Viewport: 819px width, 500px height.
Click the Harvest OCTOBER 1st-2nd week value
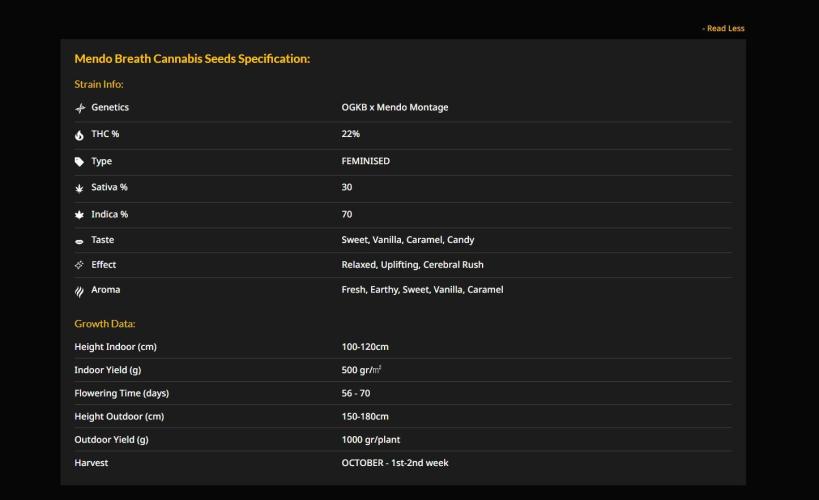pos(395,463)
